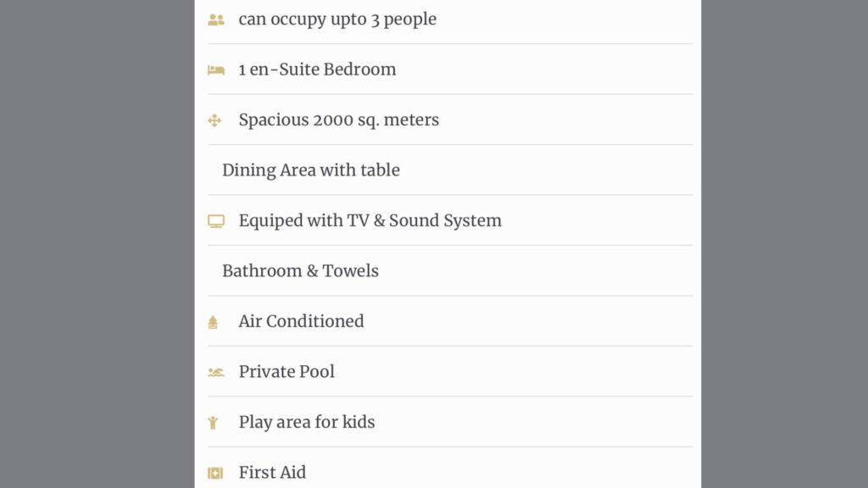The width and height of the screenshot is (868, 488).
Task: Click the "Spacious 2000 sq. meters" text
Action: tap(338, 119)
